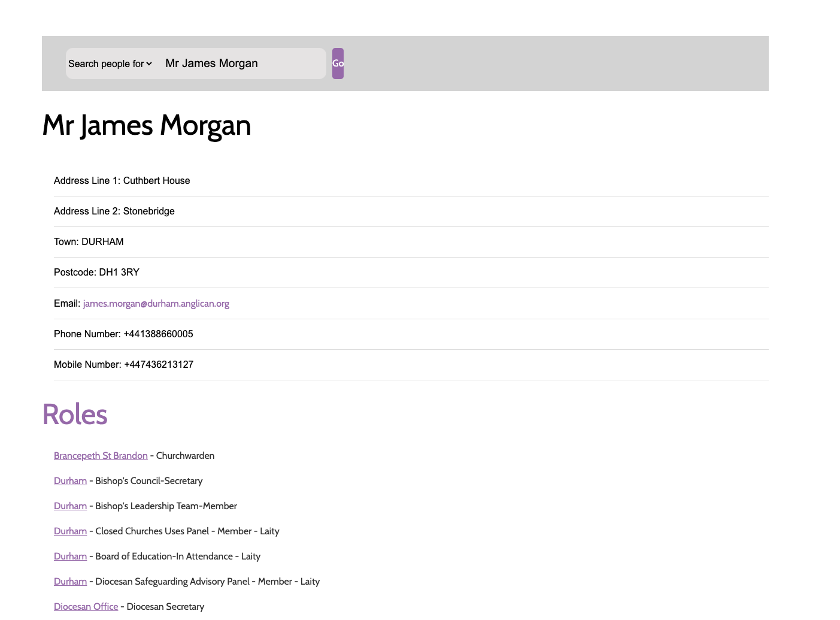Click the 'Churchwarden' role text
Viewport: 840px width, 620px height.
[x=185, y=456]
